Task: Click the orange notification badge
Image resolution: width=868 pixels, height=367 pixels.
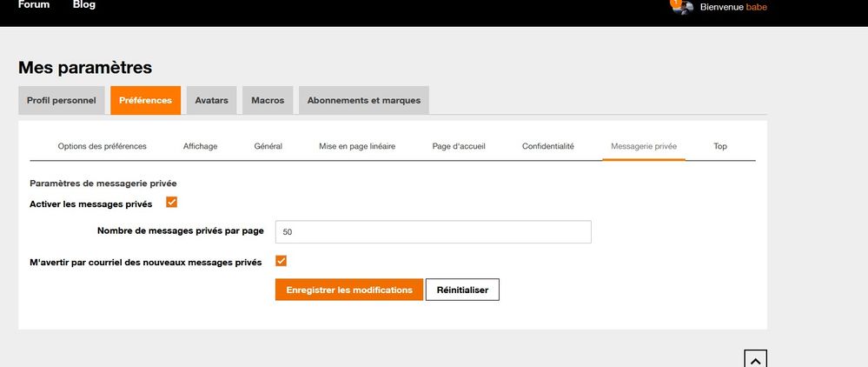Action: 676,3
